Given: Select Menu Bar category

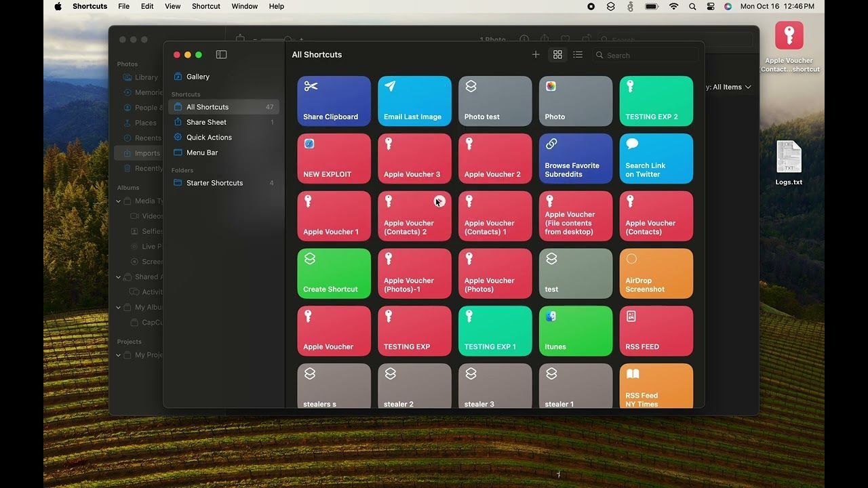Looking at the screenshot, I should pyautogui.click(x=202, y=152).
